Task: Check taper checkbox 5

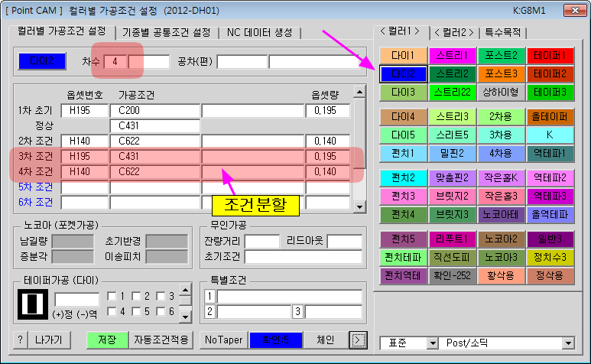Action: point(136,312)
